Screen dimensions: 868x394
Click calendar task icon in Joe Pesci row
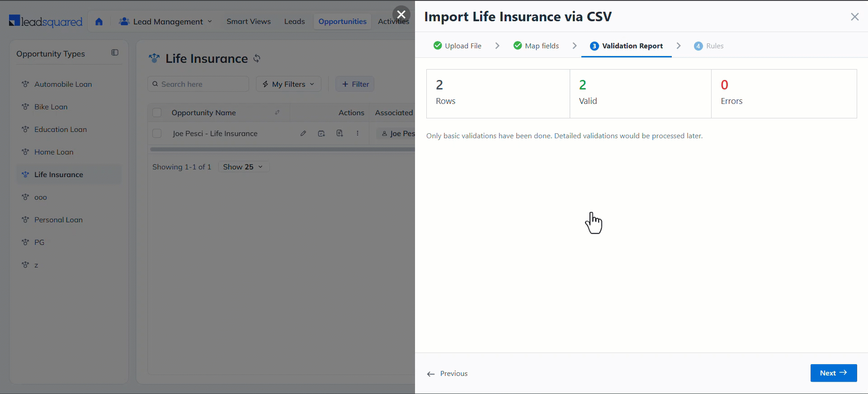click(x=321, y=133)
